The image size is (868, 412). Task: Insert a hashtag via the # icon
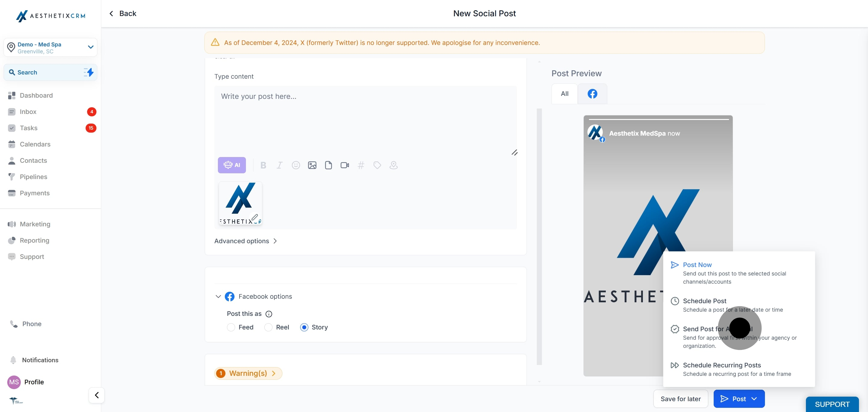pos(360,165)
